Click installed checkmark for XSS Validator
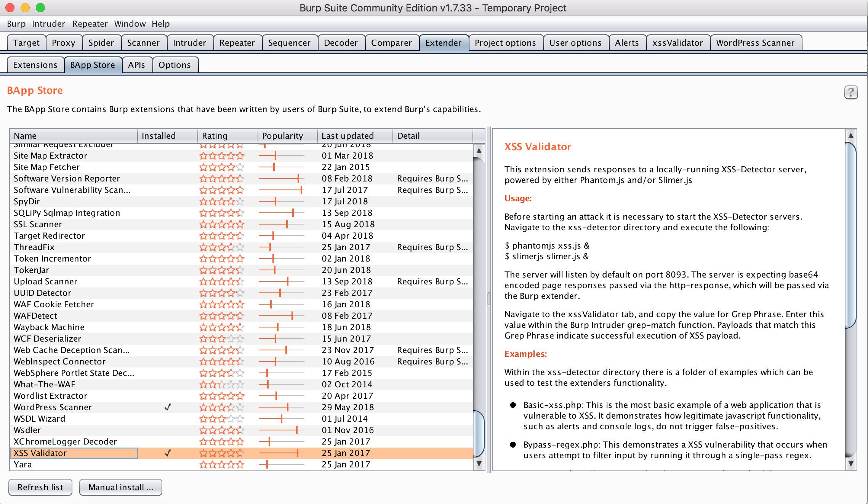Image resolution: width=868 pixels, height=504 pixels. 167,453
